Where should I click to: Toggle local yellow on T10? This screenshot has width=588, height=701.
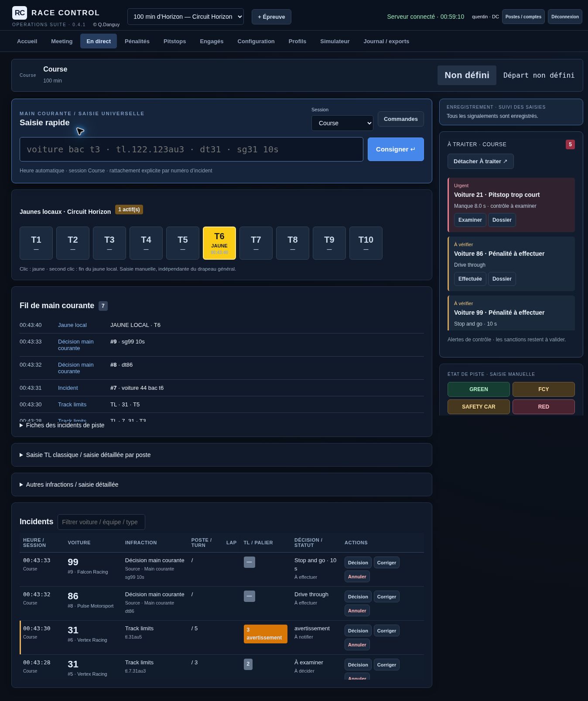pyautogui.click(x=366, y=243)
